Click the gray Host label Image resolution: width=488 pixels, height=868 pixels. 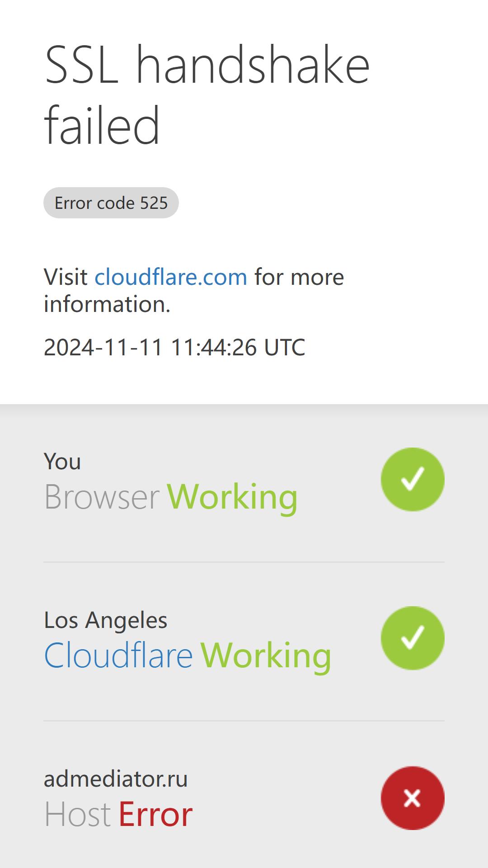point(77,815)
